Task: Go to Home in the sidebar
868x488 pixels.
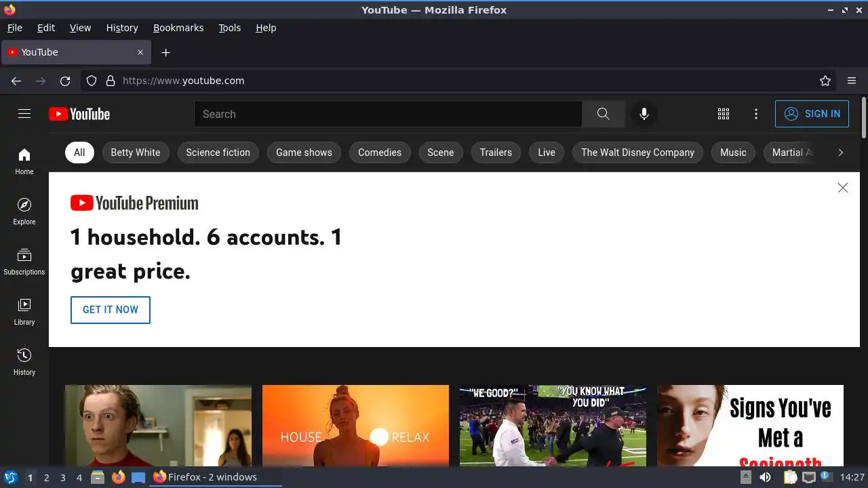Action: point(24,161)
